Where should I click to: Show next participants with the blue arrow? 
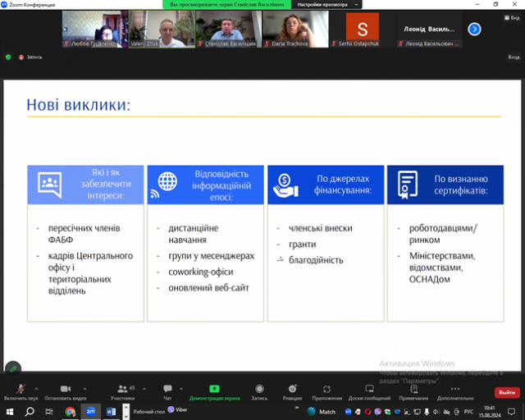[x=474, y=29]
